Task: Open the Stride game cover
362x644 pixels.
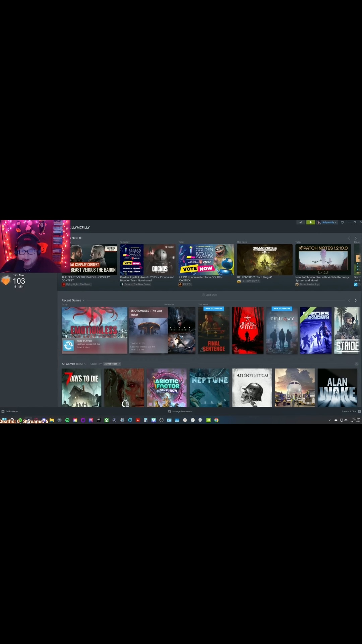Action: [347, 330]
